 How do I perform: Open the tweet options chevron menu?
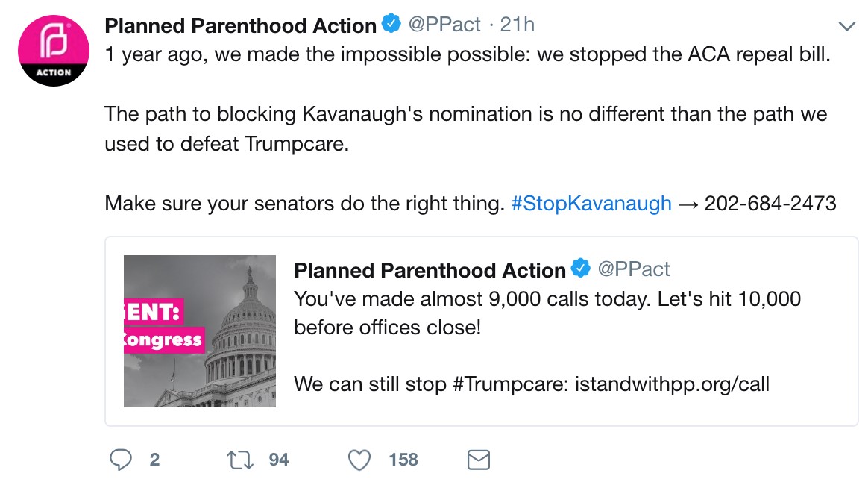click(847, 26)
